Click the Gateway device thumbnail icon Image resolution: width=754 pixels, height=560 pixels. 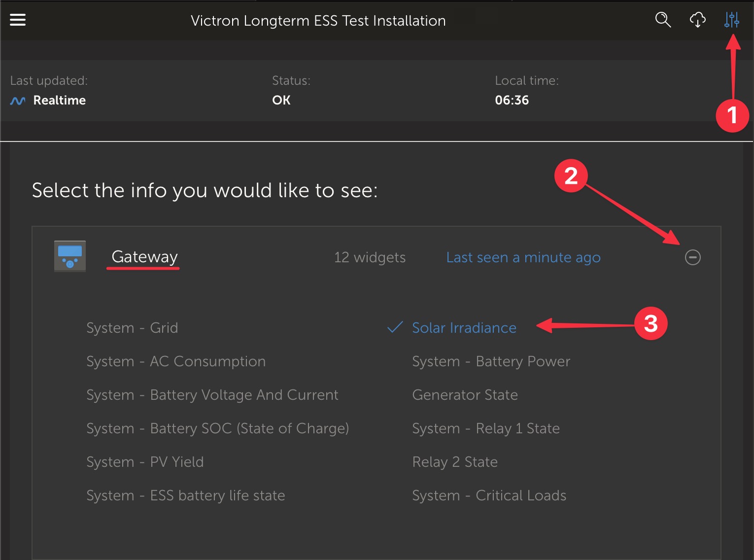point(69,256)
